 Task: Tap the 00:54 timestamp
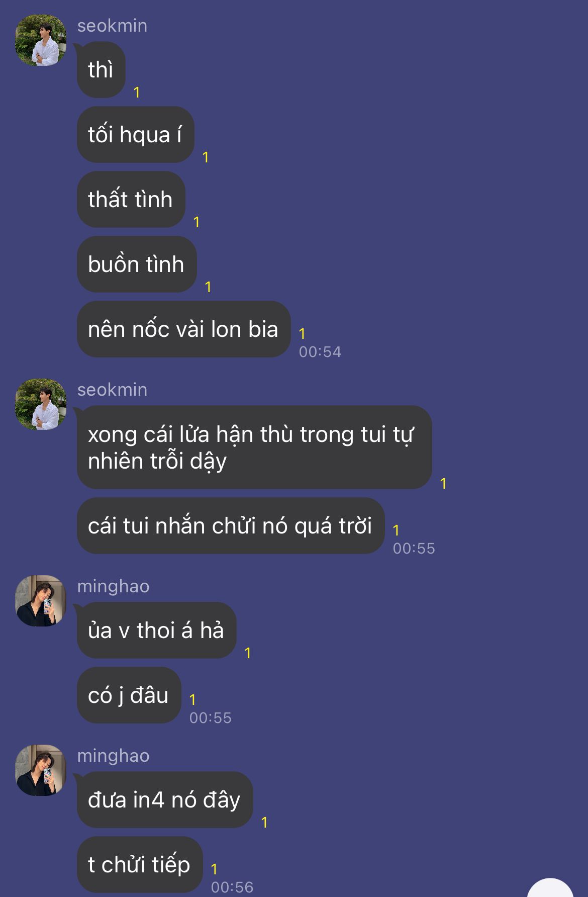click(320, 352)
